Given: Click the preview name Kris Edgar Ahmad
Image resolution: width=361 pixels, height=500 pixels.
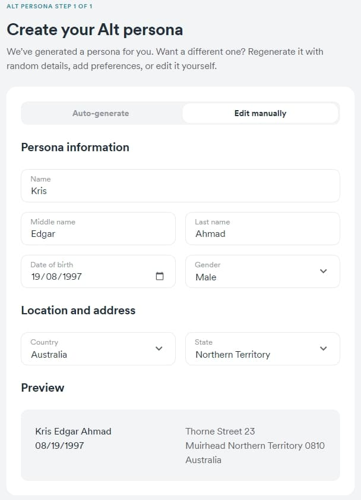Looking at the screenshot, I should click(73, 431).
